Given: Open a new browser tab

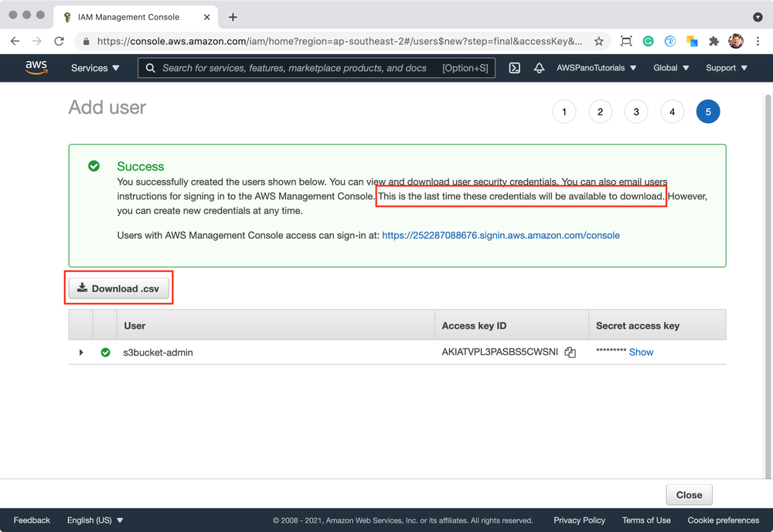Looking at the screenshot, I should pos(233,17).
